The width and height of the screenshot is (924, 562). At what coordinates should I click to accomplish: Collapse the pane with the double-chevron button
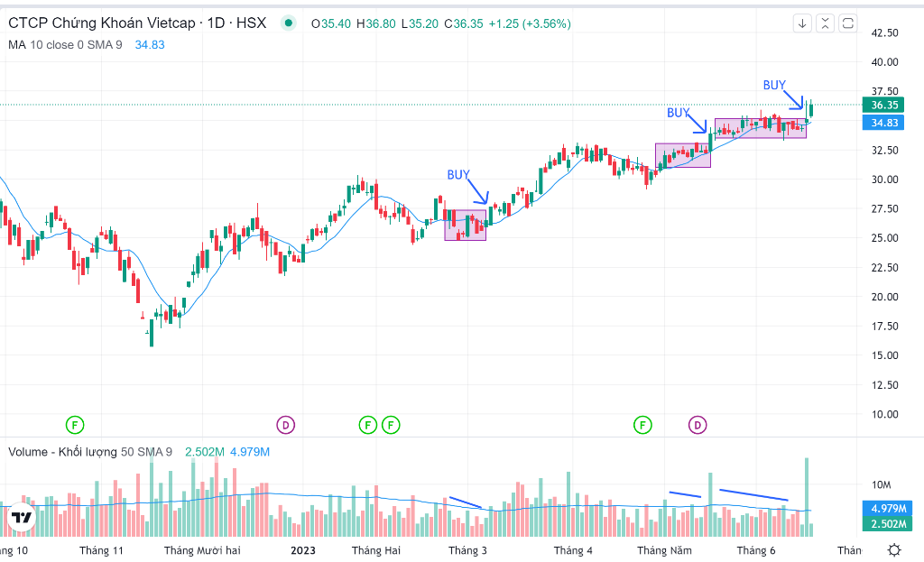coord(825,23)
